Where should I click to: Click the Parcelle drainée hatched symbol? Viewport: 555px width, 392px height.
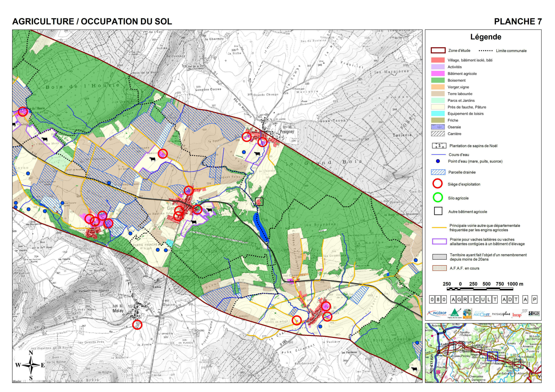(438, 172)
